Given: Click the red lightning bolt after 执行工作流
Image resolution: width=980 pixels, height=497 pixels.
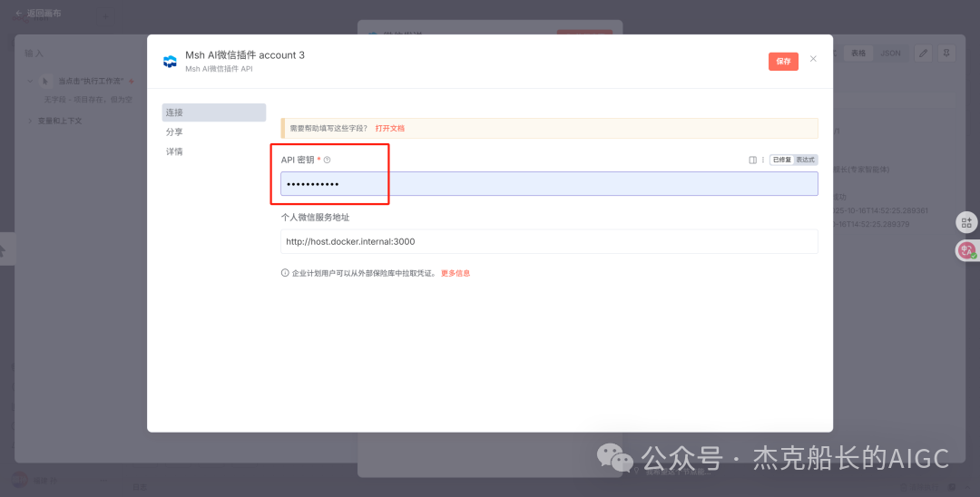Looking at the screenshot, I should (x=131, y=81).
